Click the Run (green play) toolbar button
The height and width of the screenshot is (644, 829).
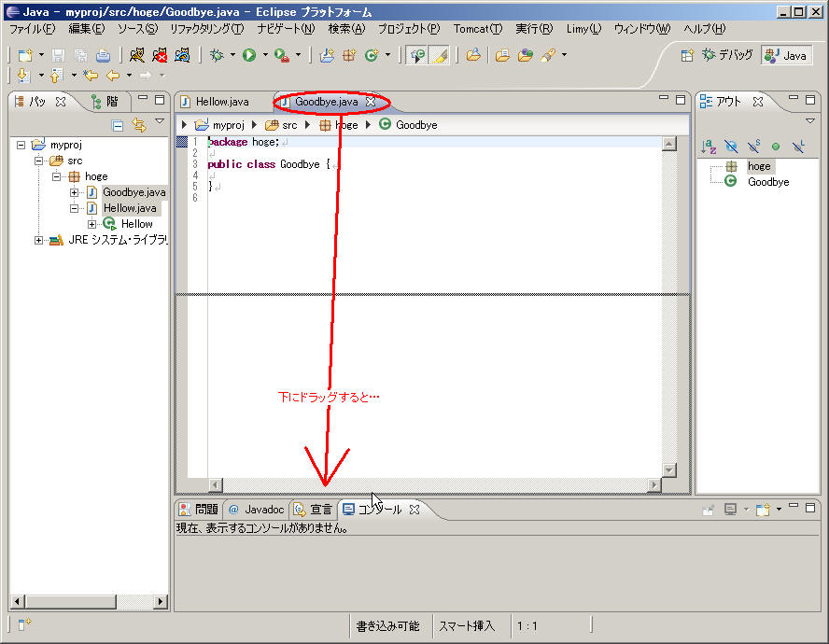pyautogui.click(x=249, y=55)
